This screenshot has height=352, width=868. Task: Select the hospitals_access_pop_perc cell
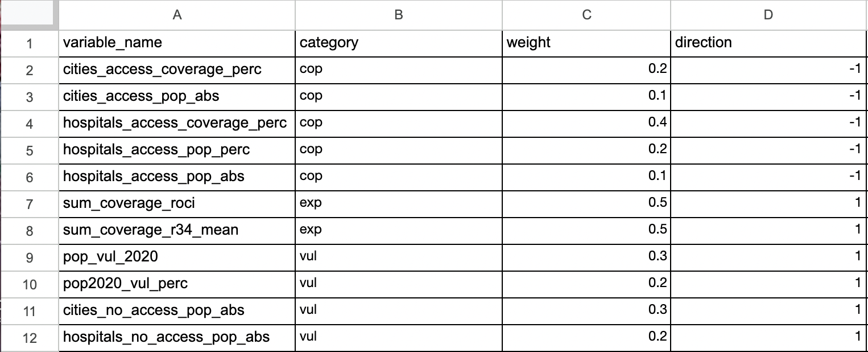(177, 150)
